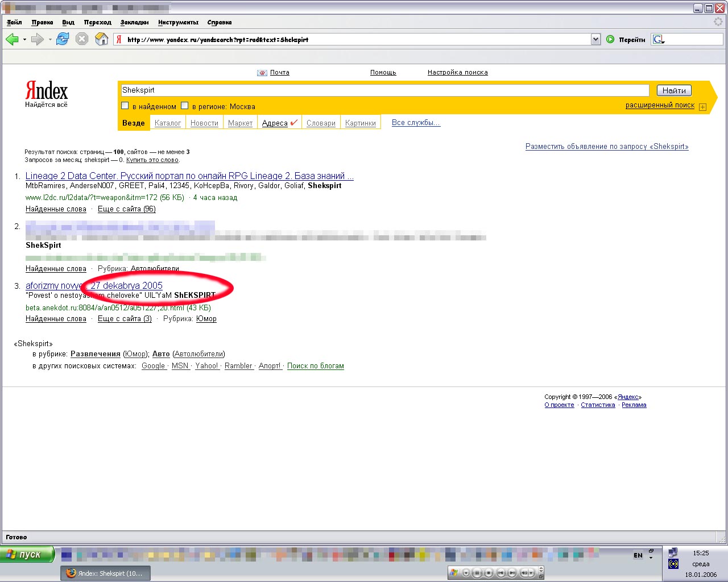Open the Правка menu
This screenshot has width=728, height=582.
tap(42, 22)
